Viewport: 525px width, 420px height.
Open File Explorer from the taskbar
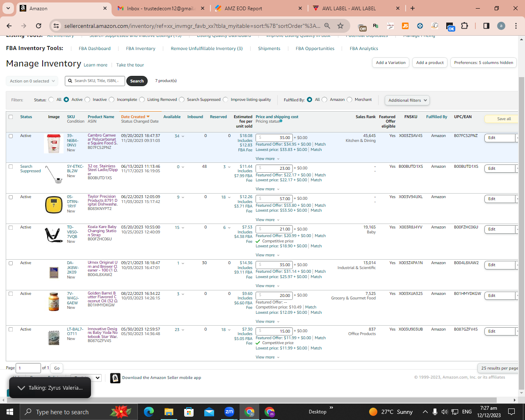tap(169, 412)
